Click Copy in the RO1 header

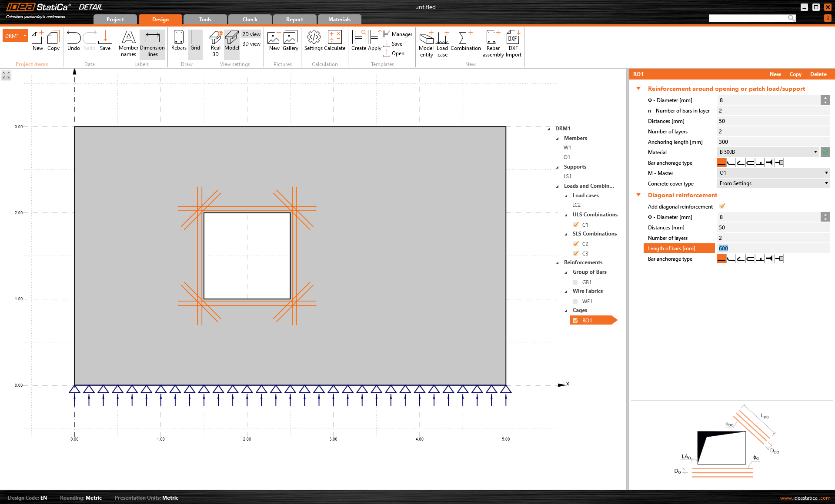pos(795,74)
